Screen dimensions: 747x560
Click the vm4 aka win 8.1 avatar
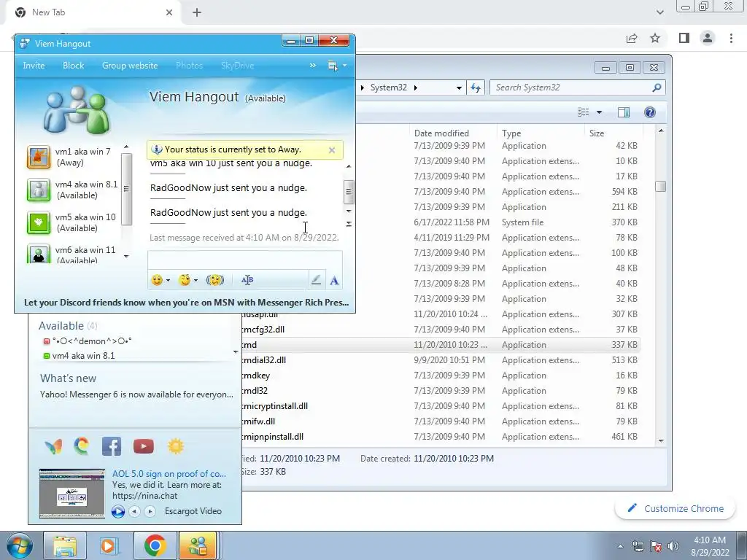coord(39,190)
